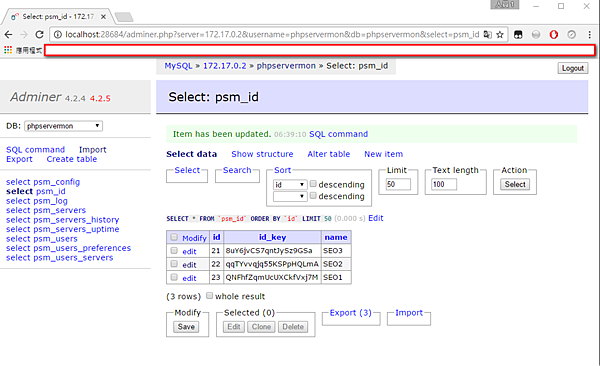The height and width of the screenshot is (366, 600).
Task: Click the Sort fieldset legend
Action: (x=282, y=170)
